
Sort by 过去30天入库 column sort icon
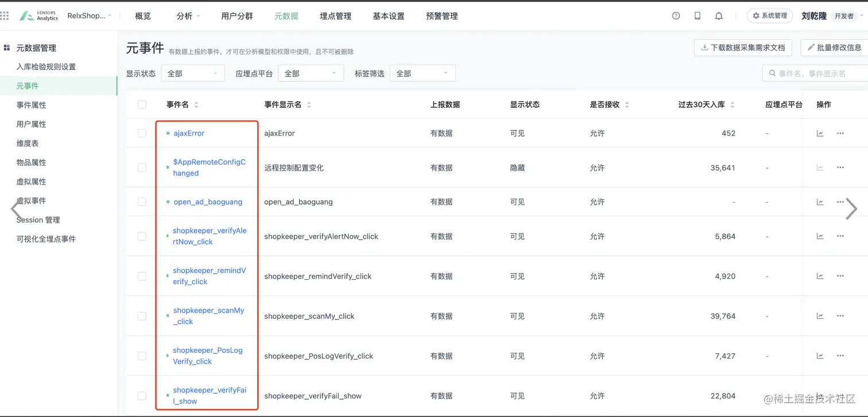point(733,105)
